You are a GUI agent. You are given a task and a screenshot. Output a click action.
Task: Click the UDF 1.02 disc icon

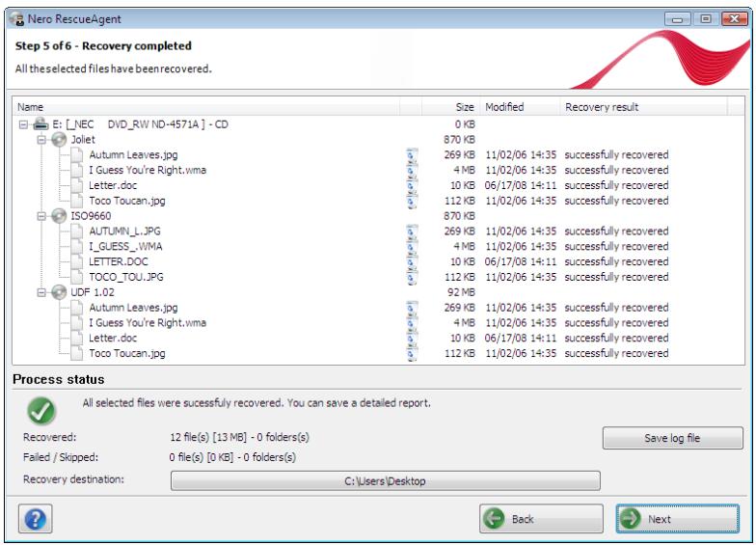tap(59, 292)
